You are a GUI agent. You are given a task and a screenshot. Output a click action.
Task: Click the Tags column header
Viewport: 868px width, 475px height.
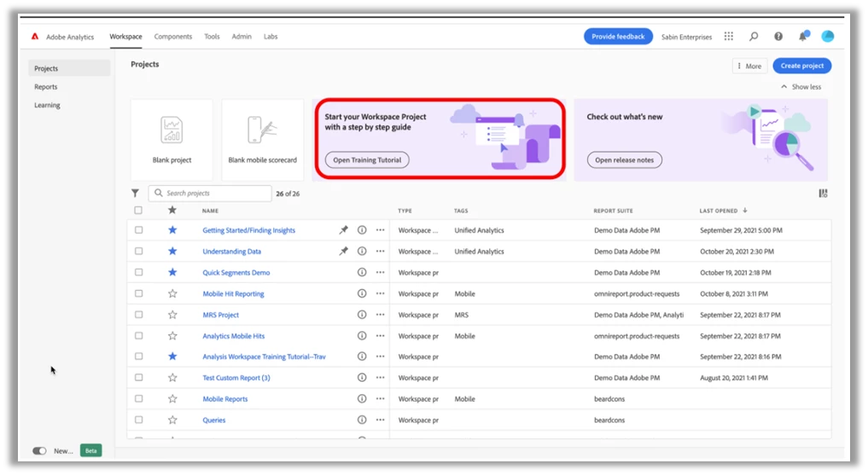click(461, 211)
